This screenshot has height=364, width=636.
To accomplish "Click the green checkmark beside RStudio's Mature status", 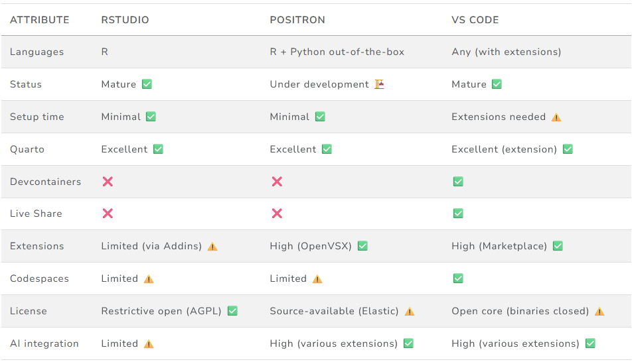I will click(x=147, y=84).
